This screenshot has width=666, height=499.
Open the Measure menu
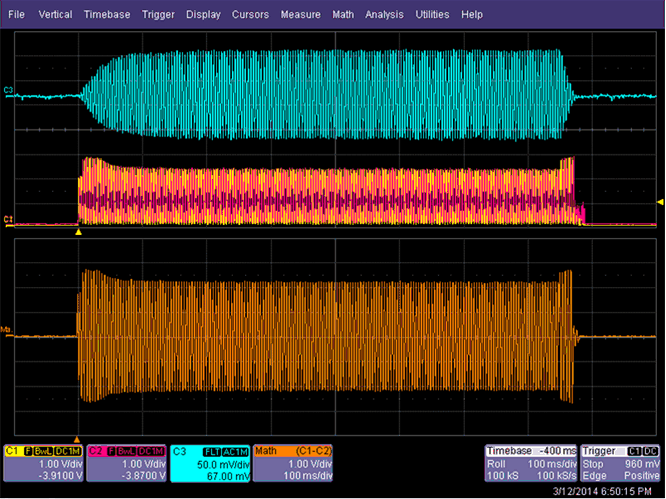pyautogui.click(x=300, y=15)
